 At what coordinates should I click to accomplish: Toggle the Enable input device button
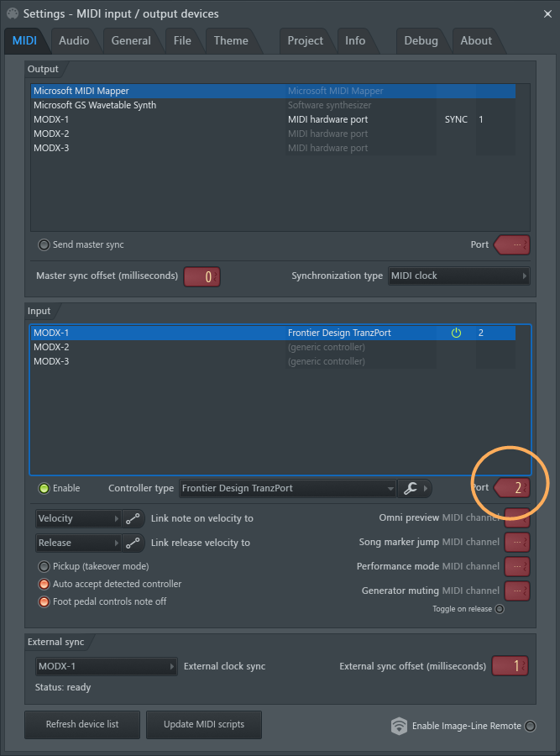coord(44,488)
